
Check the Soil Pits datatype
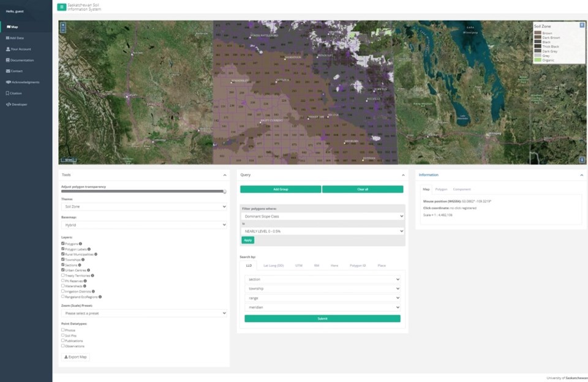63,335
